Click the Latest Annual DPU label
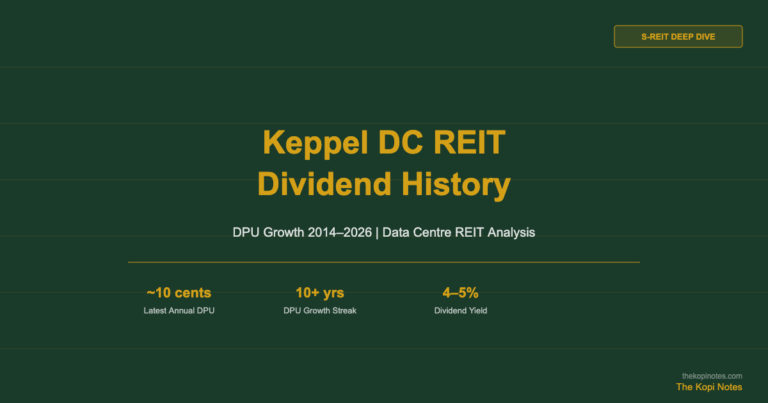The image size is (768, 403). coord(179,310)
